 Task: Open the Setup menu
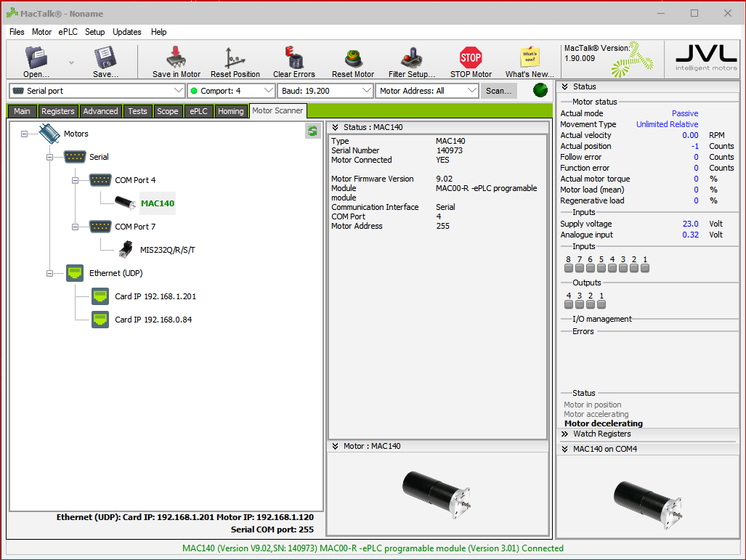(x=94, y=32)
